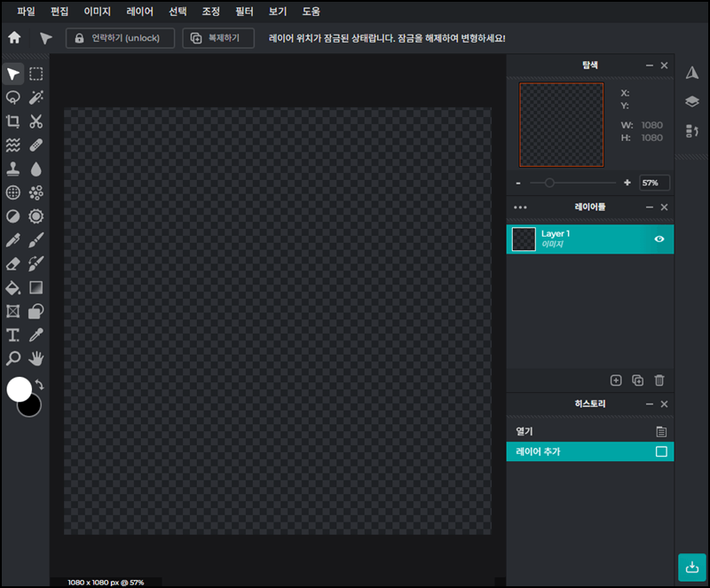
Task: Zoom in with plus button in navigator
Action: [x=627, y=183]
